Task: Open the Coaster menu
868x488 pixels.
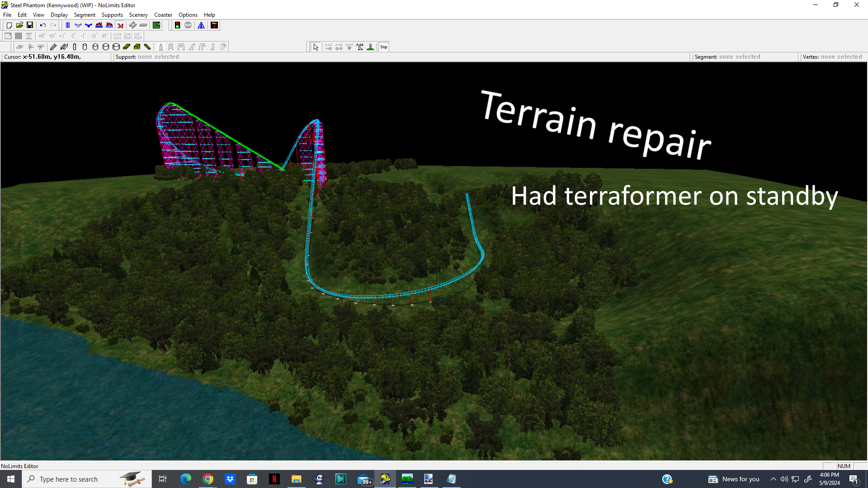Action: coord(163,15)
